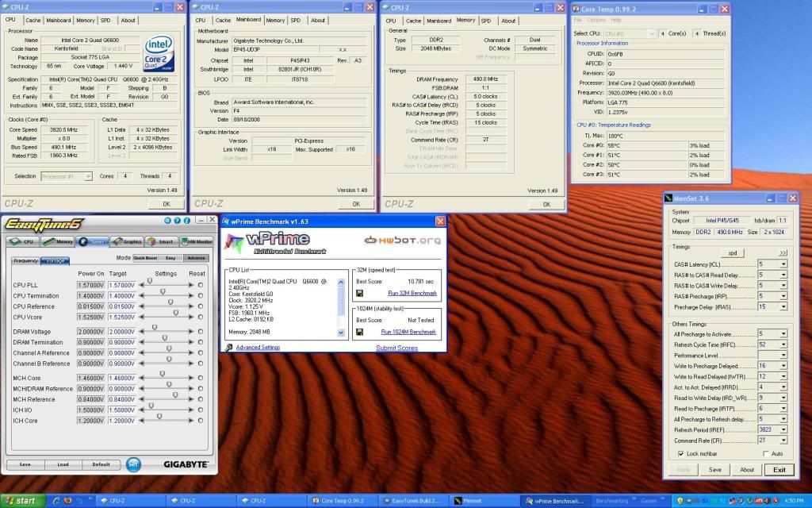Select the CPU PLL reset radio button
812x508 pixels.
[201, 285]
